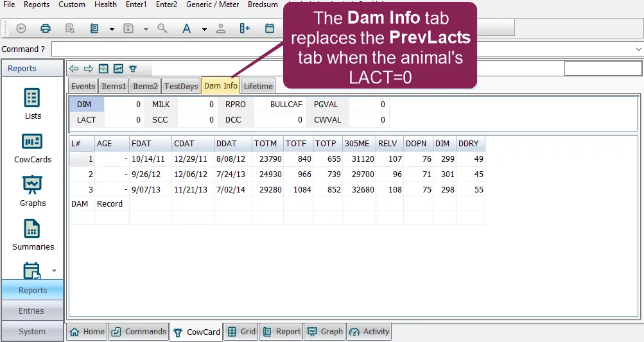Click the person user toolbar icon
Viewport: 644px width, 342px height.
[221, 28]
